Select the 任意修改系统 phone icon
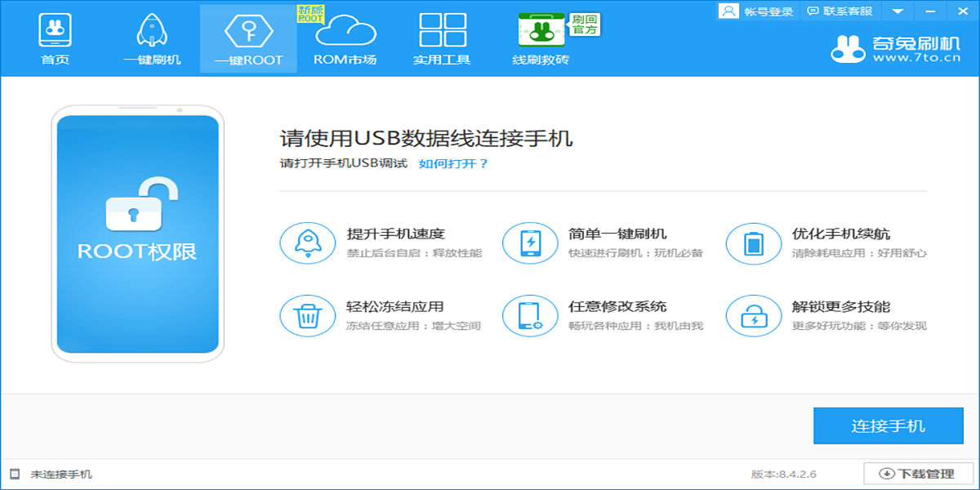Viewport: 980px width, 490px height. (530, 315)
